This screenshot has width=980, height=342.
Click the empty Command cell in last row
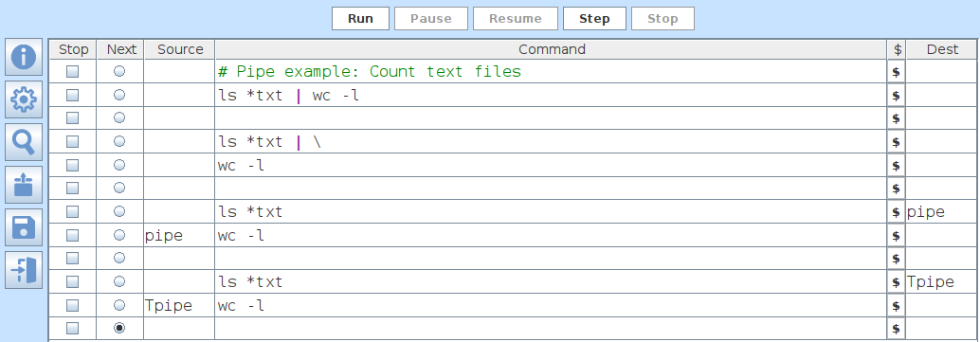(x=552, y=329)
